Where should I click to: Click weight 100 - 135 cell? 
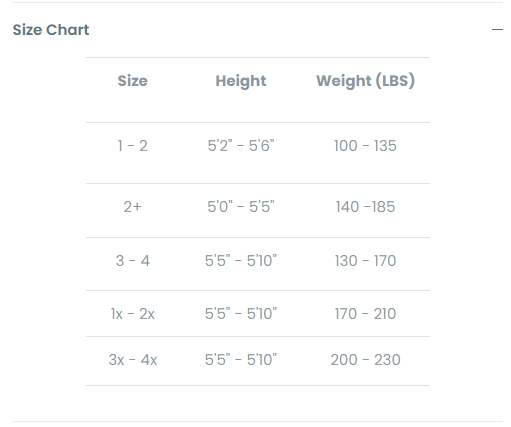(x=365, y=146)
